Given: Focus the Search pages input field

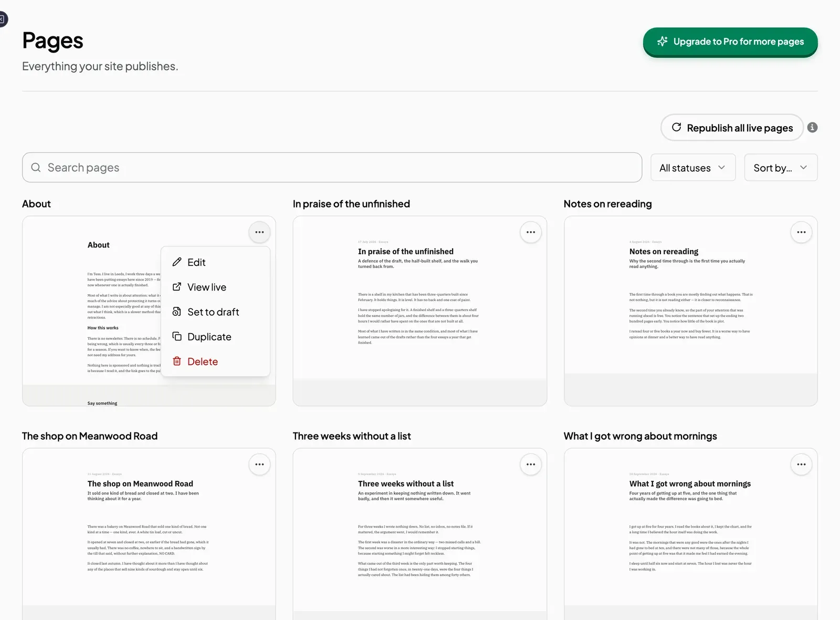Looking at the screenshot, I should (332, 168).
